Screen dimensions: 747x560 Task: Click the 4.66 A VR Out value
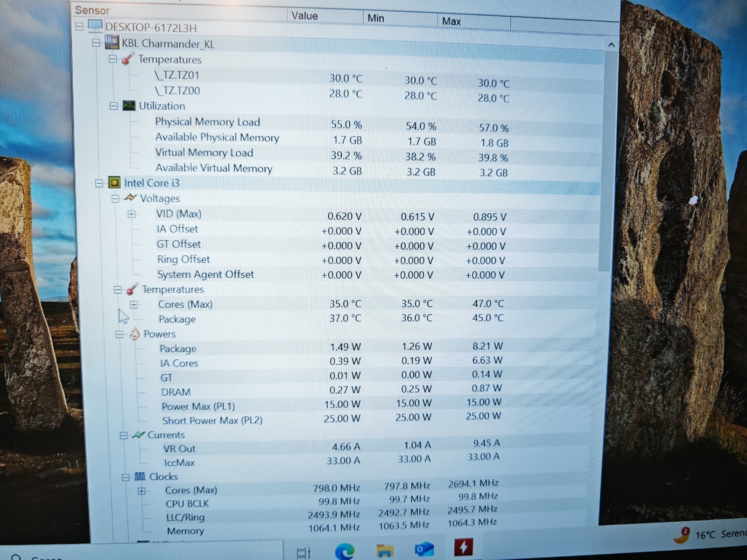click(x=346, y=447)
